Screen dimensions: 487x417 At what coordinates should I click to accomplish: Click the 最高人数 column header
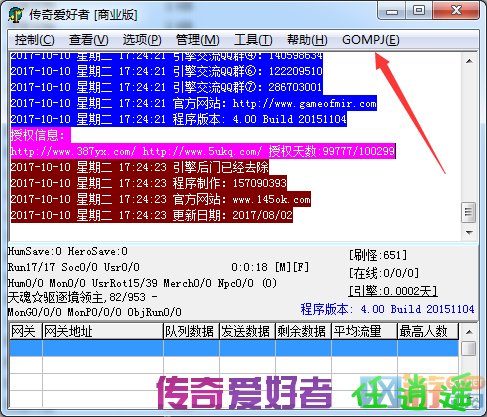click(x=428, y=331)
